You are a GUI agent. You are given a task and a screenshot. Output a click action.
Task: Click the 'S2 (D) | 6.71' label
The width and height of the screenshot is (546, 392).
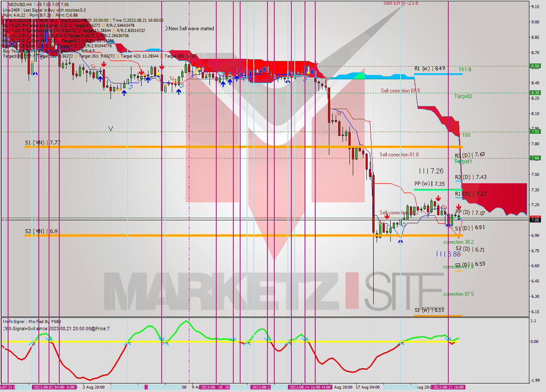[470, 249]
